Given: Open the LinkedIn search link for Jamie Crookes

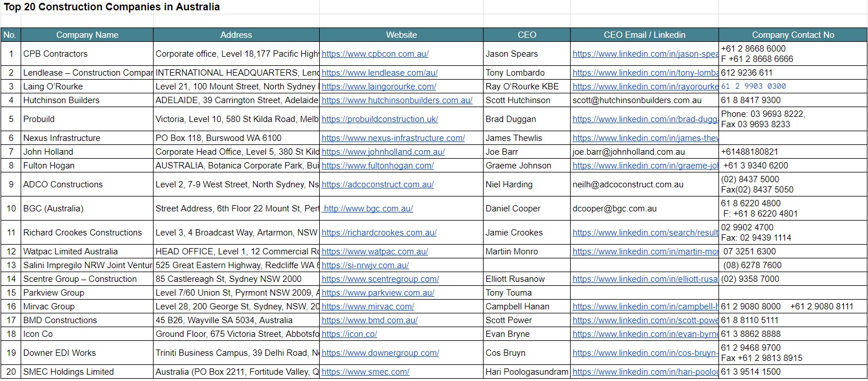Looking at the screenshot, I should pyautogui.click(x=645, y=233).
